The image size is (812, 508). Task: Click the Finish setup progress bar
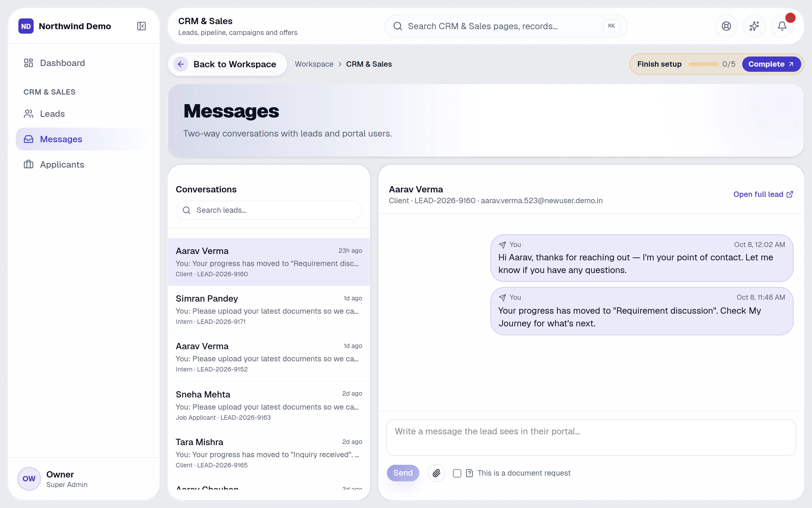[x=703, y=64]
